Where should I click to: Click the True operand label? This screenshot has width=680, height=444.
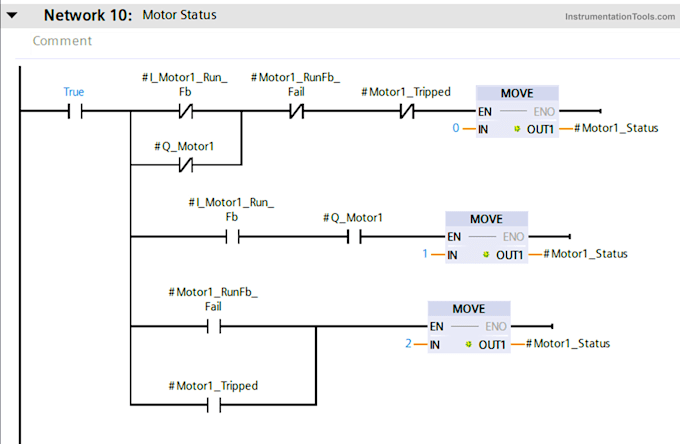[x=74, y=92]
